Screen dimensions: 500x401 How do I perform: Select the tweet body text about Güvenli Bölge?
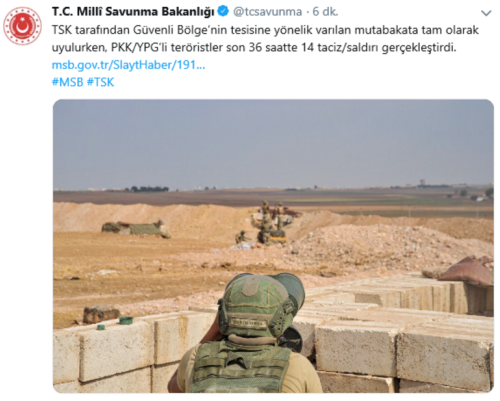coord(265,39)
